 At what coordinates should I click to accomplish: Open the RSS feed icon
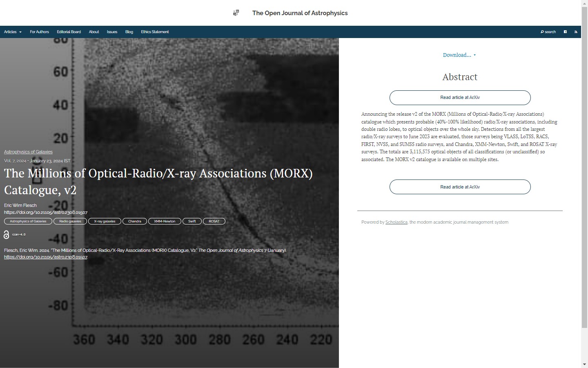pos(576,32)
